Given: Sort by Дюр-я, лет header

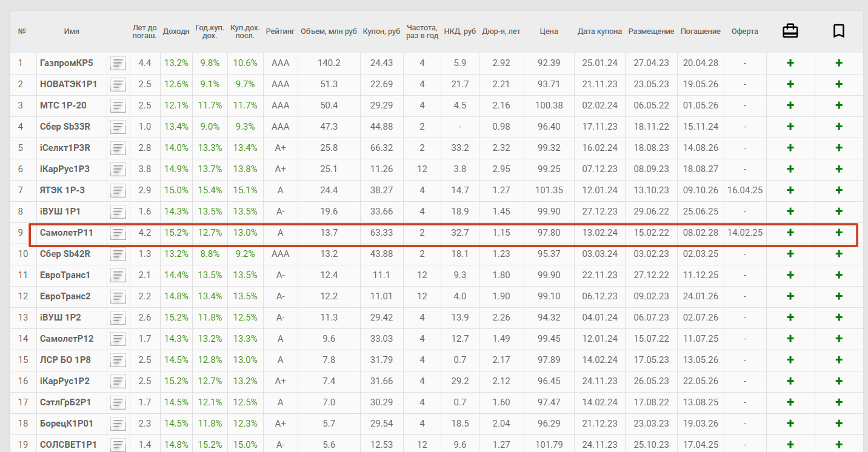Looking at the screenshot, I should [501, 32].
